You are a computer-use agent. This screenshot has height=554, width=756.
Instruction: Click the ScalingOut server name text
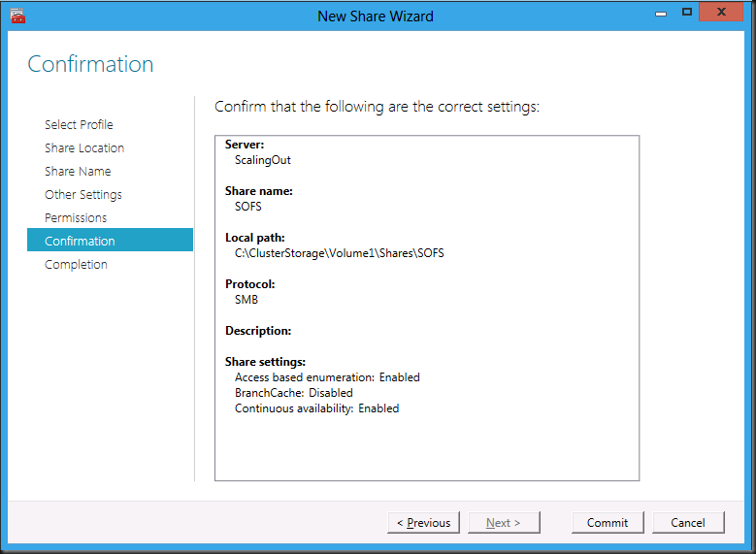(262, 160)
